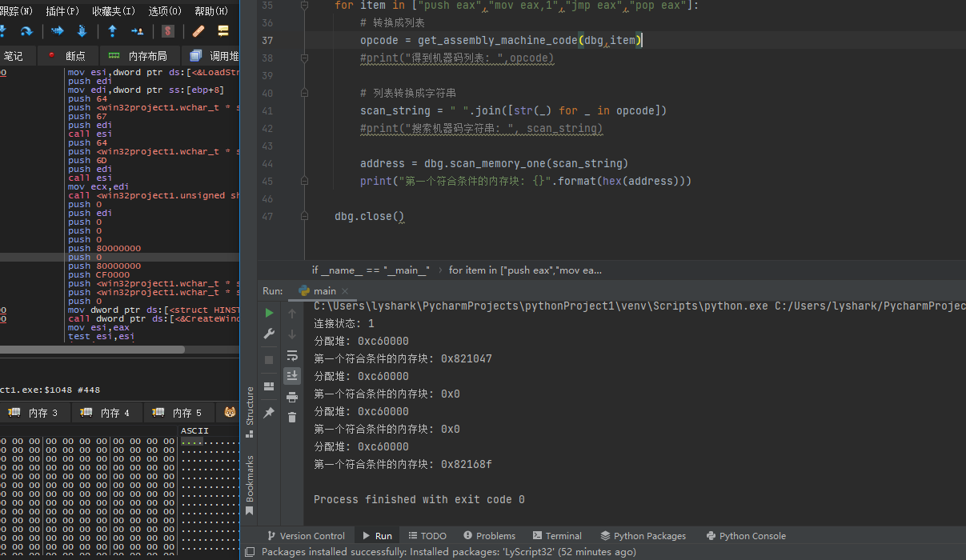966x560 pixels.
Task: Open the Terminal tool window
Action: (x=556, y=536)
